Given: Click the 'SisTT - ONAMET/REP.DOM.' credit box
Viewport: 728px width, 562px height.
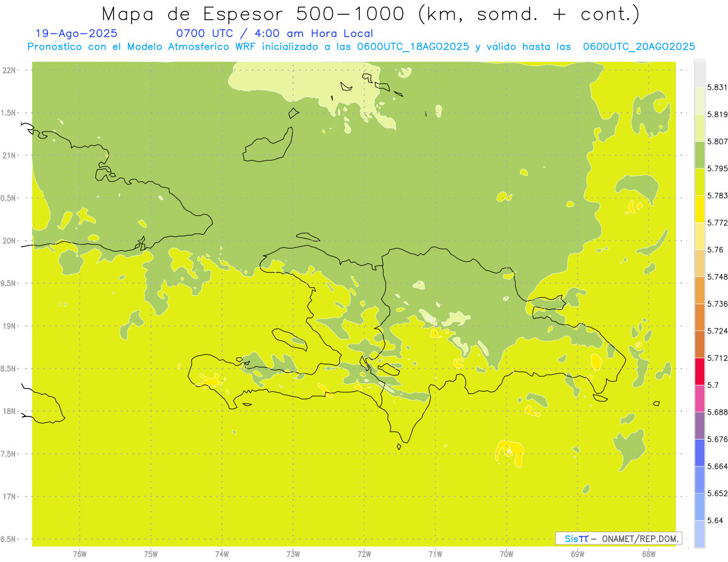Looking at the screenshot, I should click(x=619, y=538).
